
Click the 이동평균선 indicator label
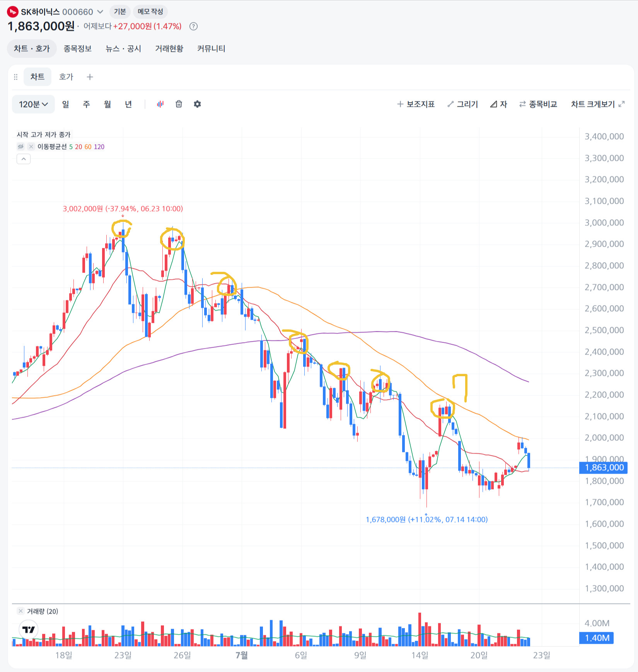coord(52,147)
